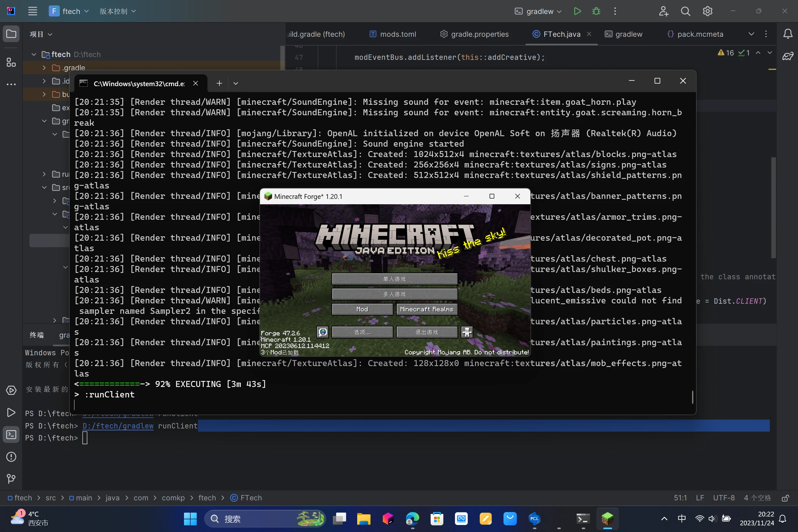Switch to the pack.mcmeta editor tab
Screen dimensions: 798x532
pos(695,34)
